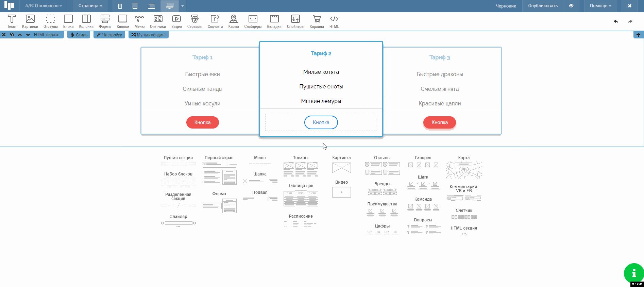Click the Кнопка button in Тариф 2
The width and height of the screenshot is (644, 287).
(321, 122)
